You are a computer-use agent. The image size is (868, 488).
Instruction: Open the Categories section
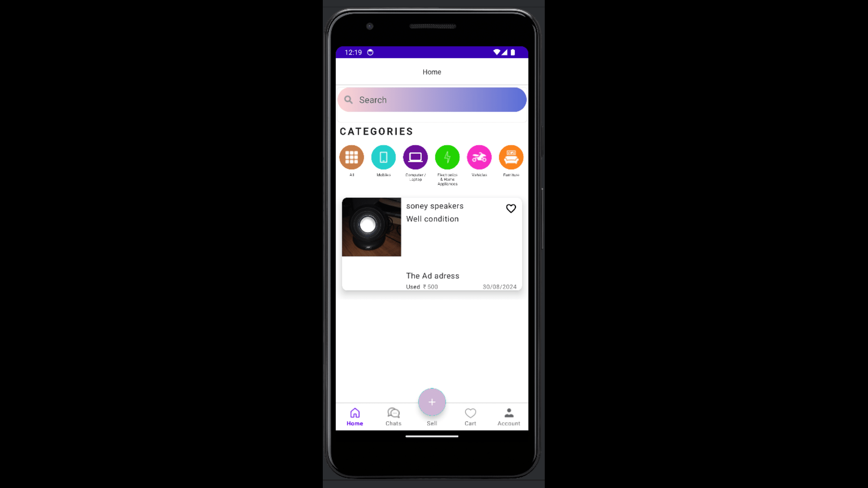pyautogui.click(x=377, y=131)
